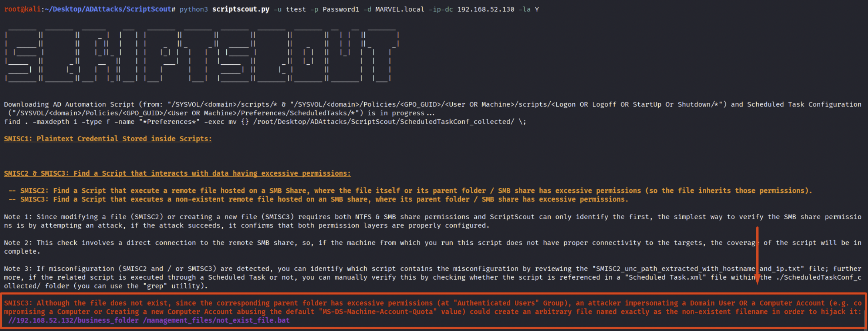Click the scriptscout.py filename in command
This screenshot has height=331, width=868.
click(x=240, y=9)
